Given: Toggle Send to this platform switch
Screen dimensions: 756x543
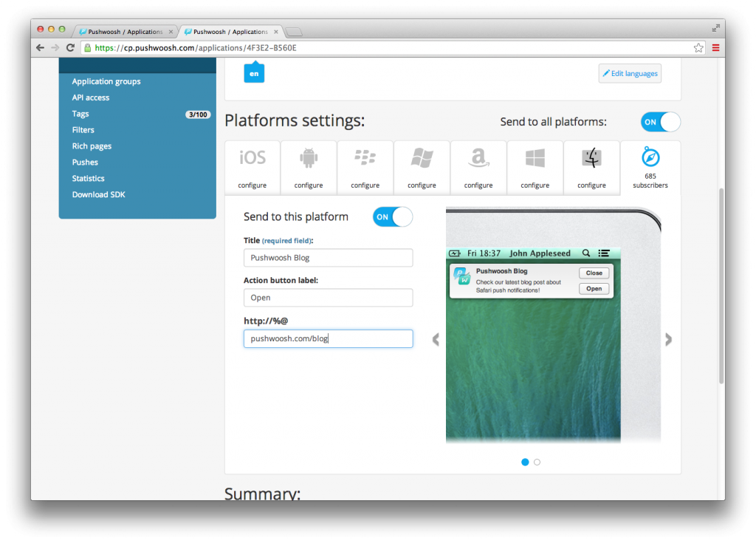Looking at the screenshot, I should click(x=393, y=216).
